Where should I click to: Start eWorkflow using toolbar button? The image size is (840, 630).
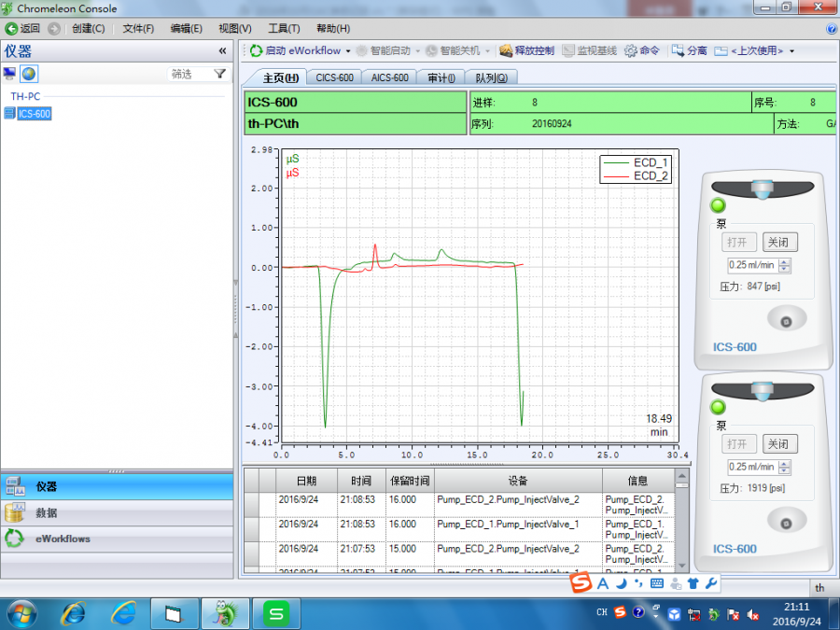(296, 51)
